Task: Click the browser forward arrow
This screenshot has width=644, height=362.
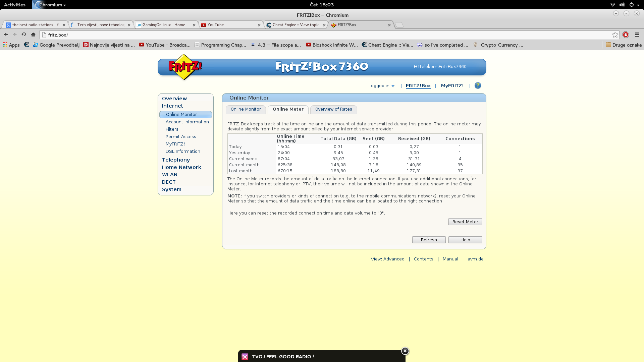Action: pos(14,35)
